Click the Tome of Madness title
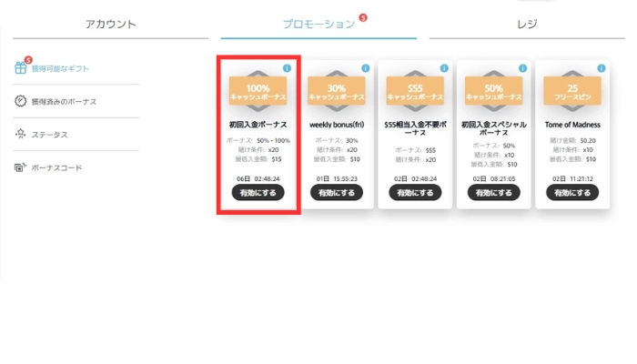Image resolution: width=637 pixels, height=364 pixels. 572,125
